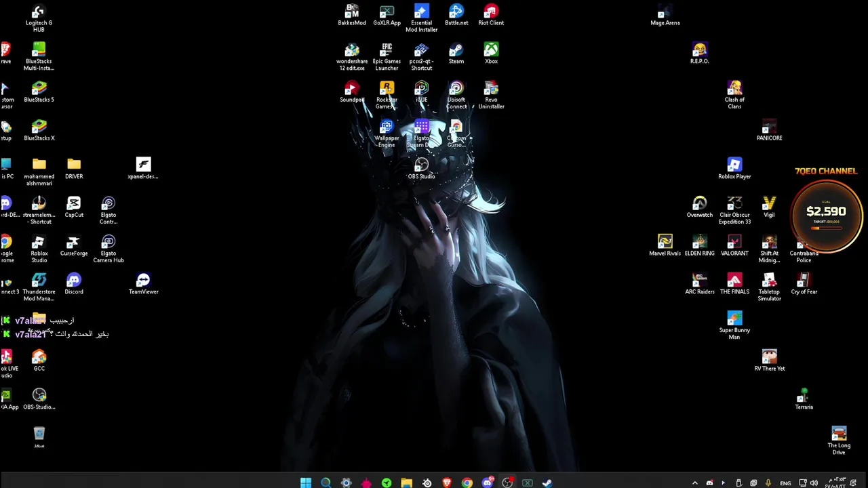
Task: Launch CapCut from the desktop
Action: 74,207
